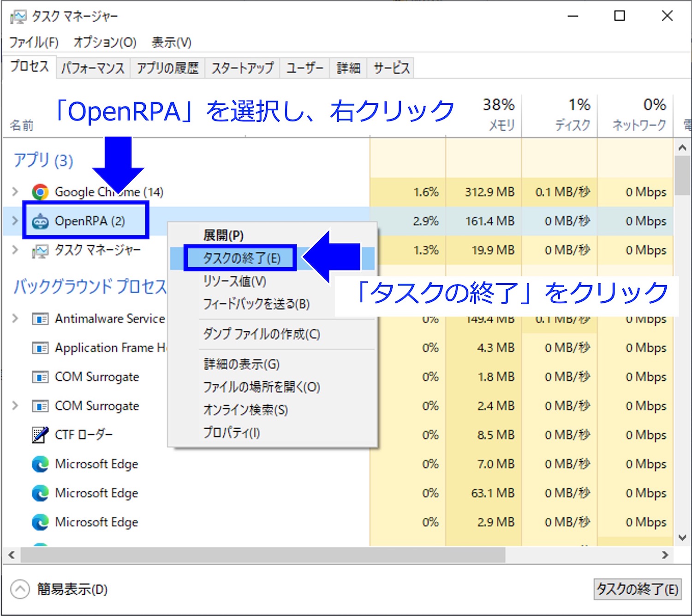The height and width of the screenshot is (616, 692).
Task: Click the 19.9 MB memory value
Action: click(493, 250)
